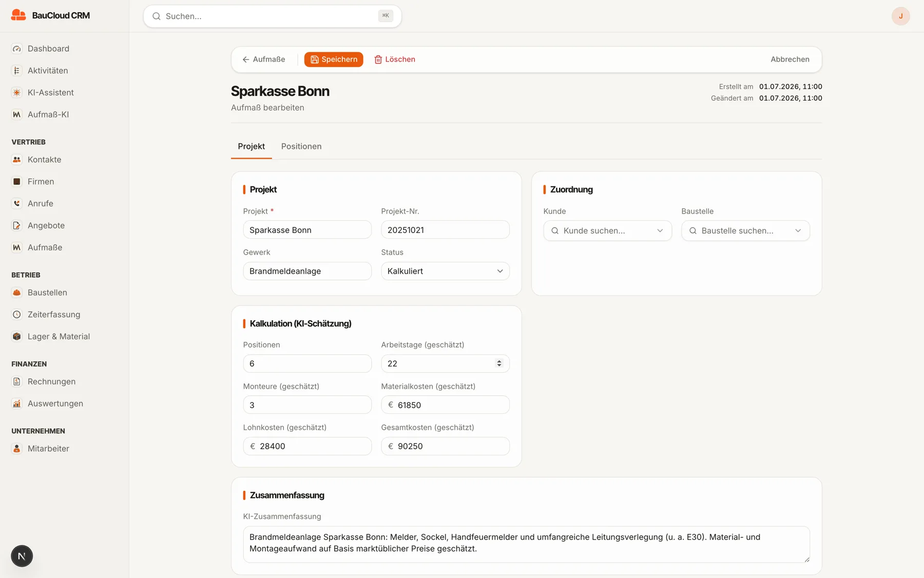
Task: Click the Lohnkosten field 28400
Action: point(307,446)
